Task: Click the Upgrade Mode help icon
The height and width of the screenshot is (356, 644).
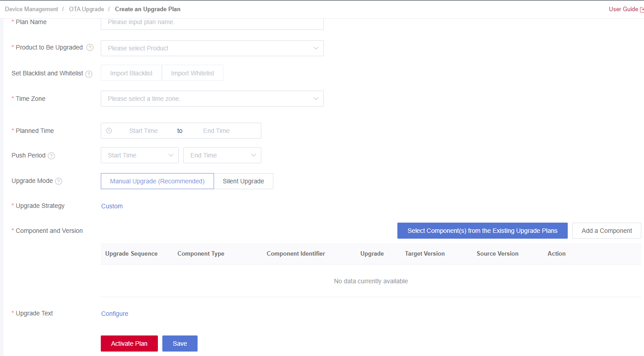Action: (x=58, y=181)
